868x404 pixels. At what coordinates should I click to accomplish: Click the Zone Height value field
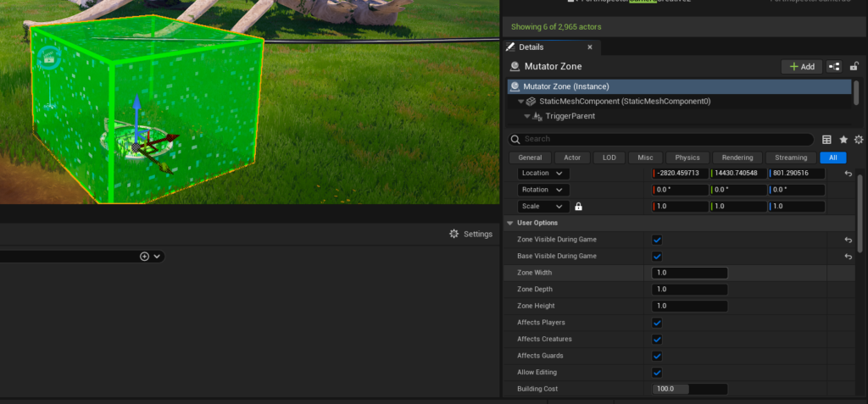[690, 306]
